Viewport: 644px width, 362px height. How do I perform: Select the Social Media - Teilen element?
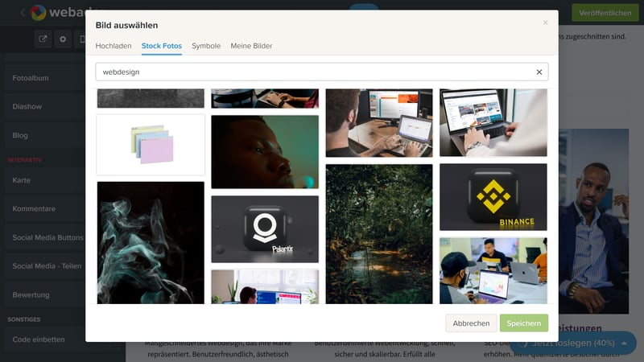[x=45, y=266]
